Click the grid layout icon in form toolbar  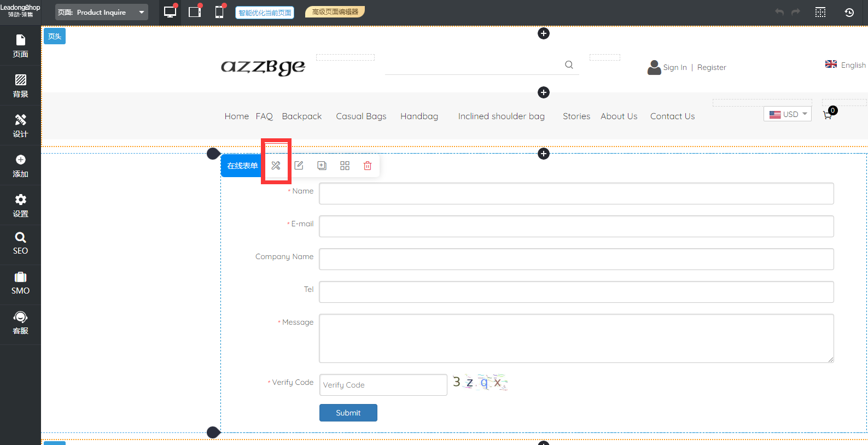click(345, 166)
